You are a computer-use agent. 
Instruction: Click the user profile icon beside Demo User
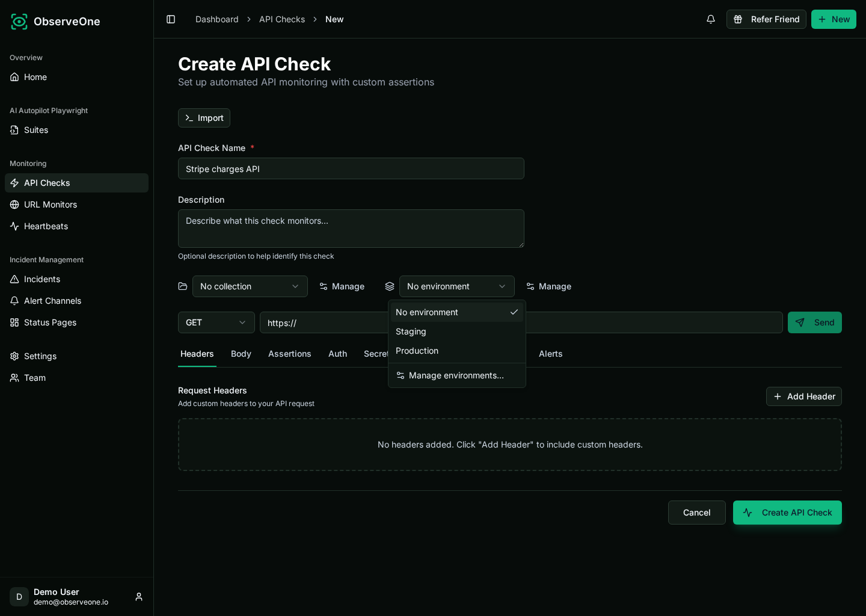pos(139,597)
